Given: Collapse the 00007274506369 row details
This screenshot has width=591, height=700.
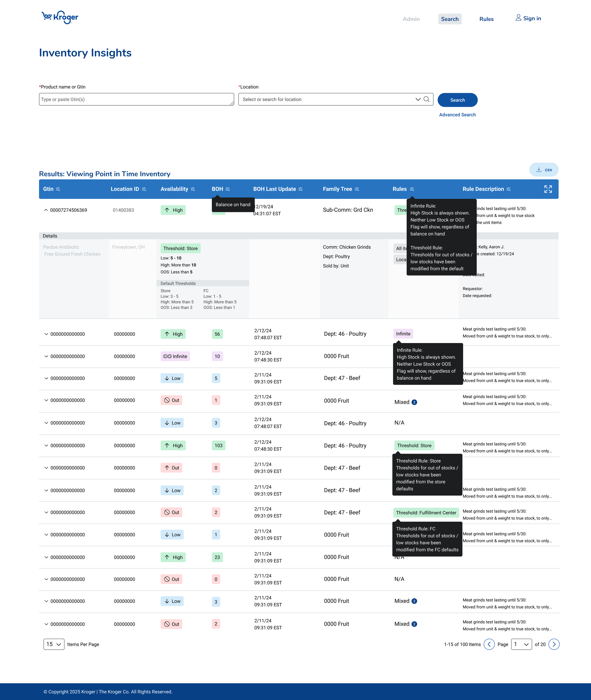Looking at the screenshot, I should tap(46, 210).
